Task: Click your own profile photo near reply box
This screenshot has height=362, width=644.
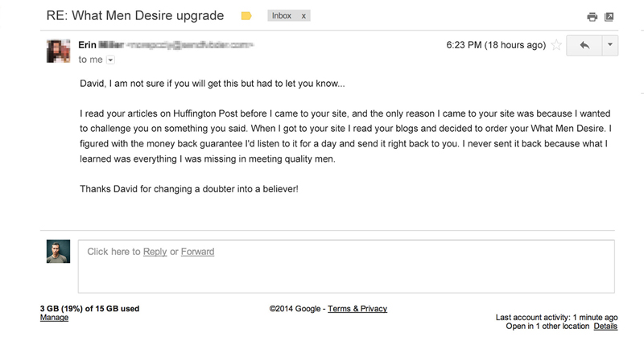Action: click(x=58, y=251)
